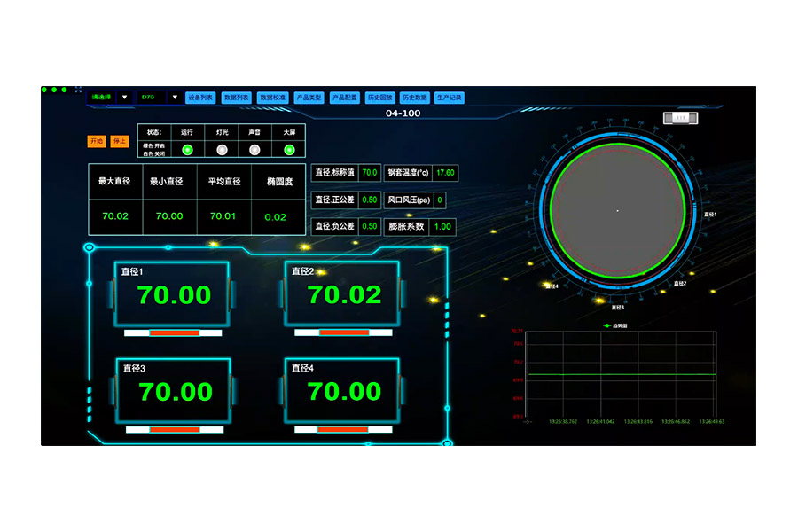Screen dimensions: 798x532
Task: Click the red progress bar under 直径3
Action: click(x=175, y=430)
